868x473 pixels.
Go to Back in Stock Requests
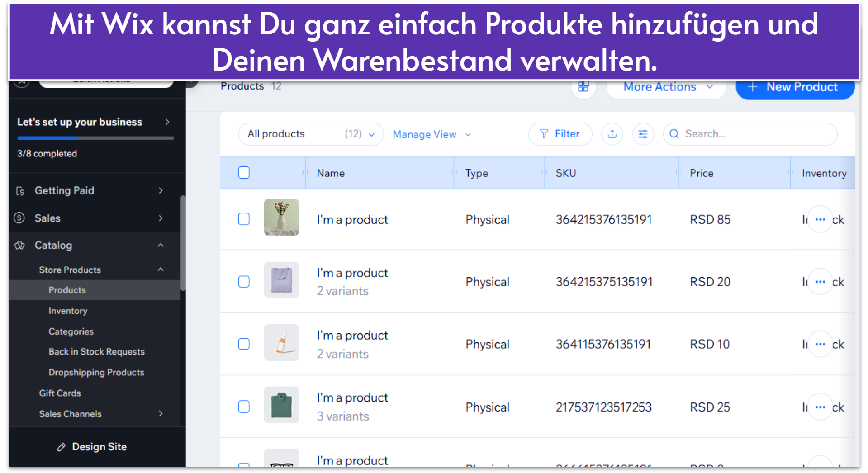96,351
